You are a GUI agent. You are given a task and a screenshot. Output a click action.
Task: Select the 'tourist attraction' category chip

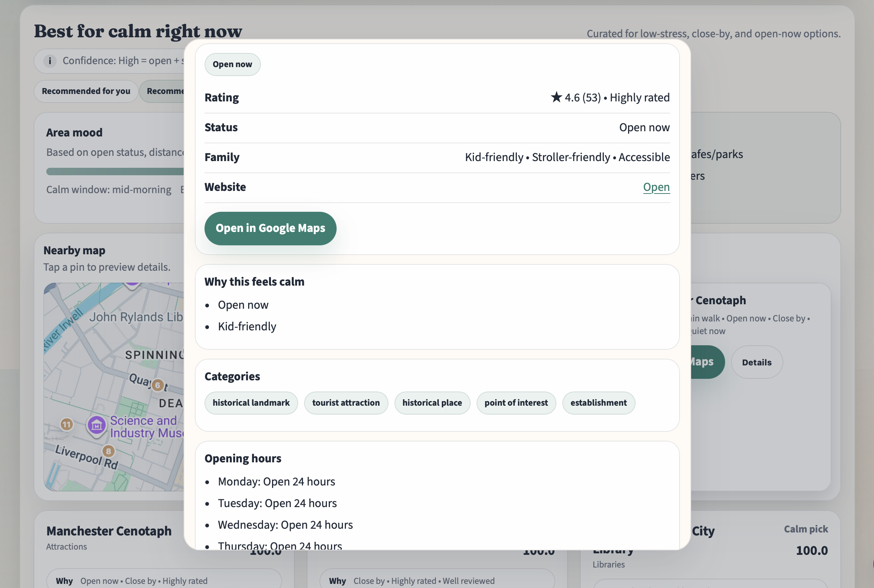tap(346, 403)
